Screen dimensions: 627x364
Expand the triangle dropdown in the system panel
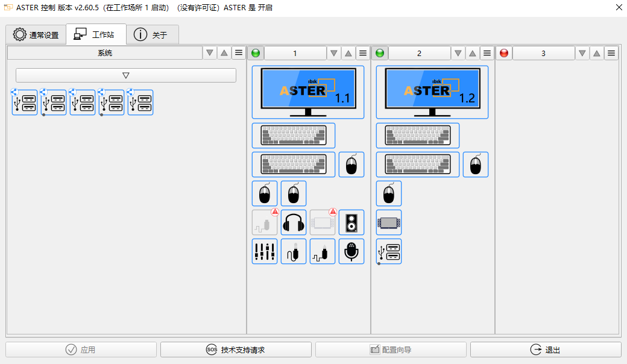point(125,75)
